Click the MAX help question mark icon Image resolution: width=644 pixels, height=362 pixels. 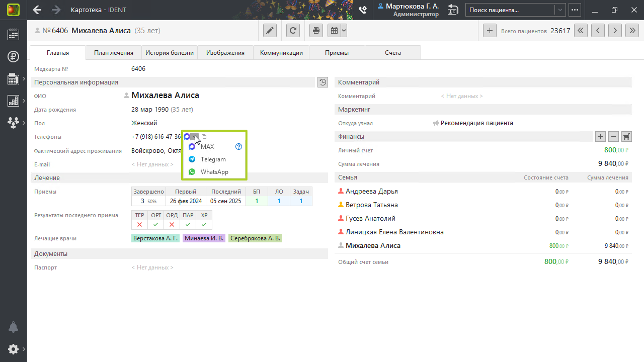tap(239, 147)
